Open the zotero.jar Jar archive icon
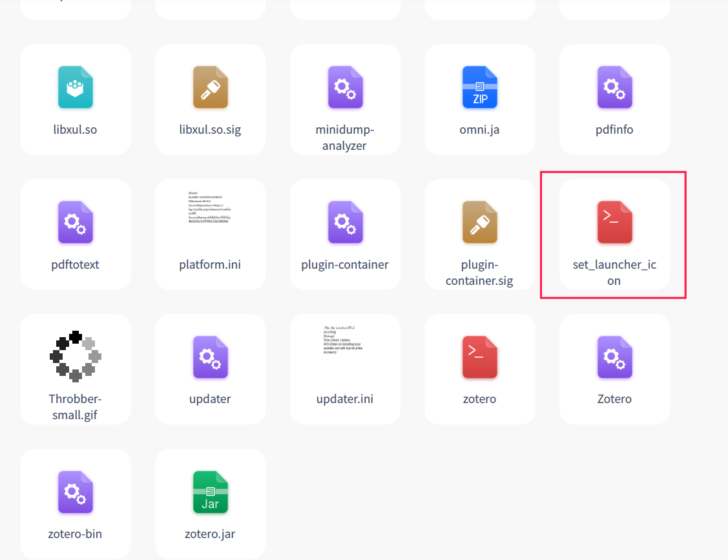Image resolution: width=728 pixels, height=560 pixels. pos(211,492)
